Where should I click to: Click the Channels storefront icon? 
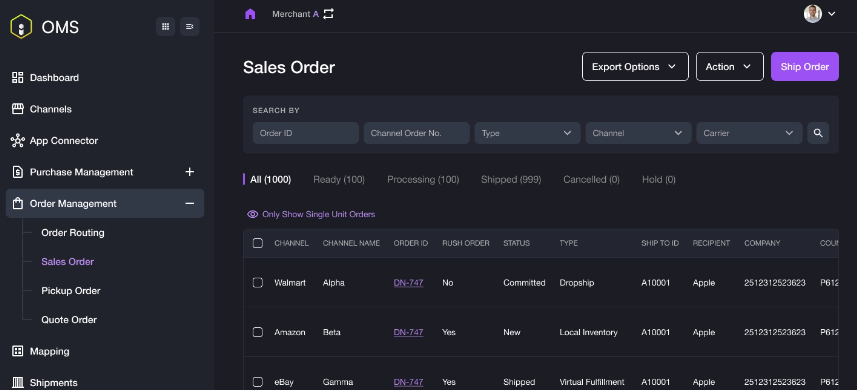[17, 109]
